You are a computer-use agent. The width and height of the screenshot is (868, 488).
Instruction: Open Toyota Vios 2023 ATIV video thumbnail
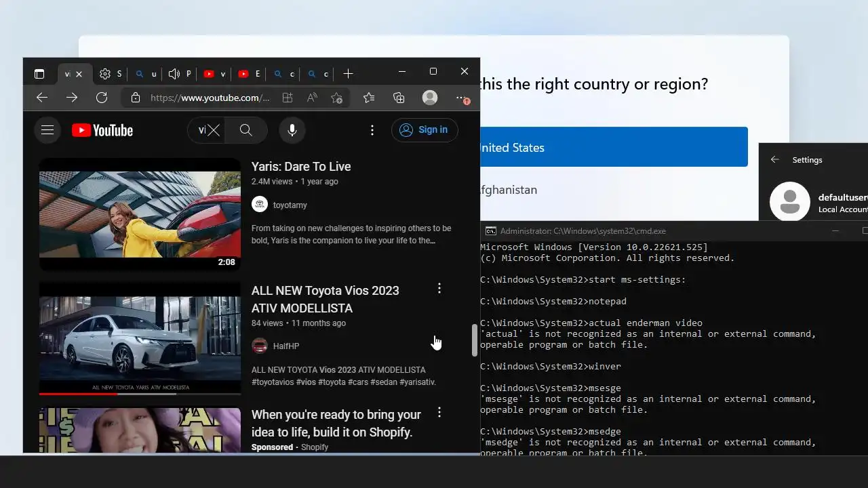click(x=140, y=339)
